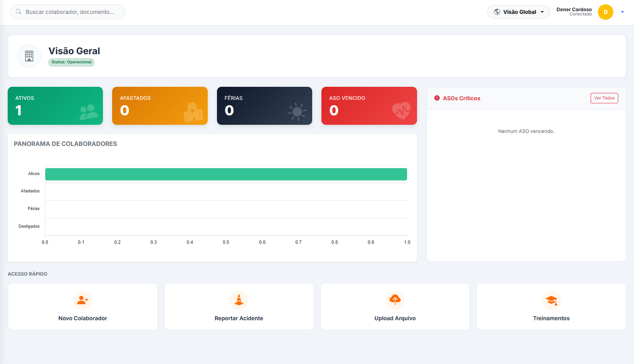Open the Visão Global dropdown
The height and width of the screenshot is (364, 634).
518,11
